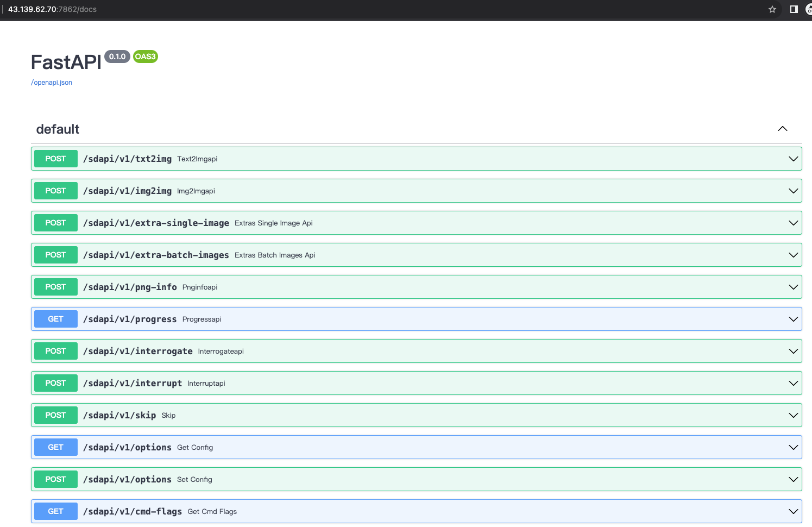Click the Extras Batch Images Api text
The width and height of the screenshot is (812, 527).
pyautogui.click(x=275, y=255)
